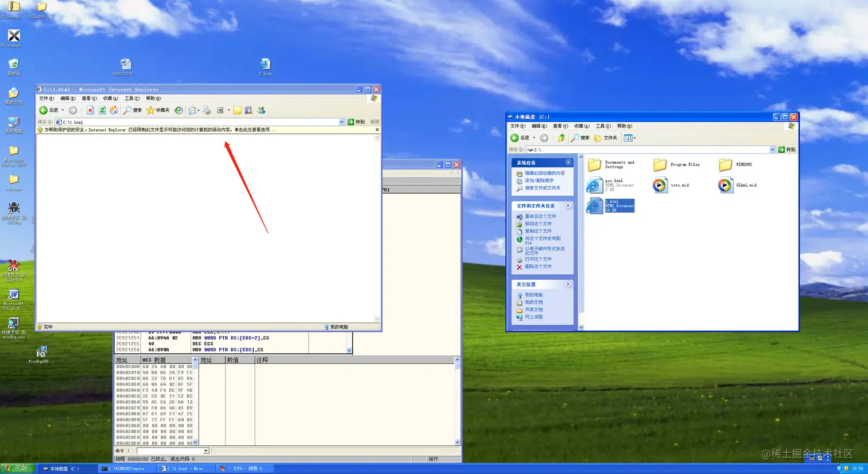Open the Search (搜索) pane in Internet Explorer
The height and width of the screenshot is (474, 868).
[x=133, y=110]
